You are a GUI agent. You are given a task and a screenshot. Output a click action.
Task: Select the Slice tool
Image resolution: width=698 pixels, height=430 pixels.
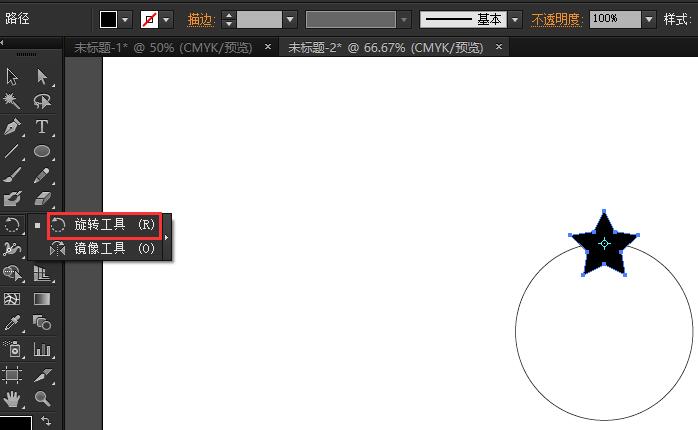coord(42,375)
